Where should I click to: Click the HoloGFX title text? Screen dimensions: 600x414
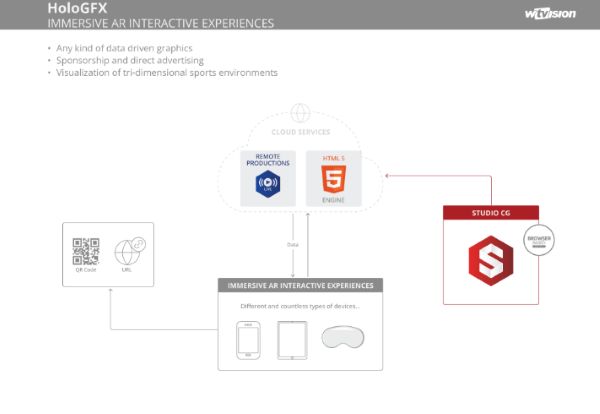click(75, 7)
